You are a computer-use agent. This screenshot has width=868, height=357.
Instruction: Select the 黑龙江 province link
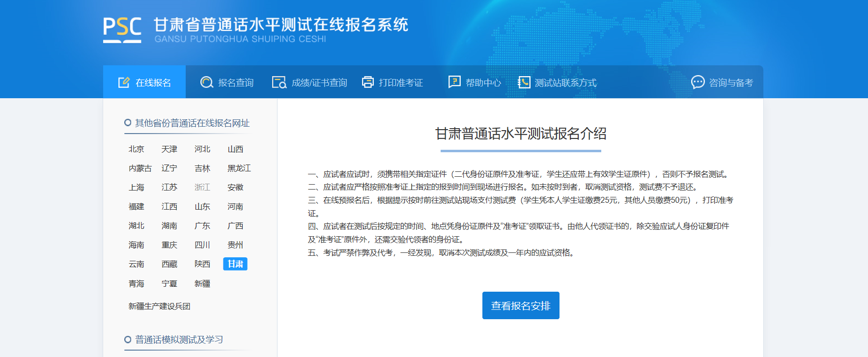(x=239, y=168)
